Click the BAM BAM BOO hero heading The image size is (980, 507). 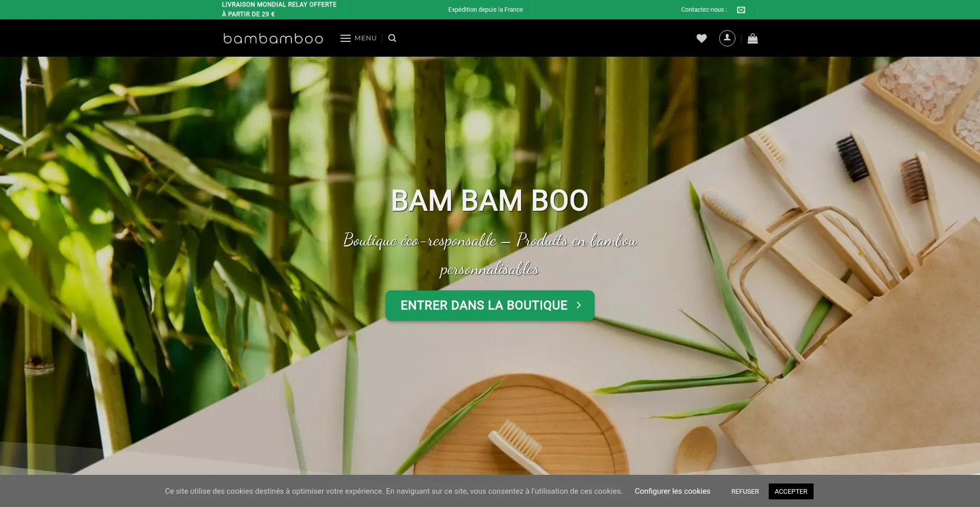[x=490, y=200]
